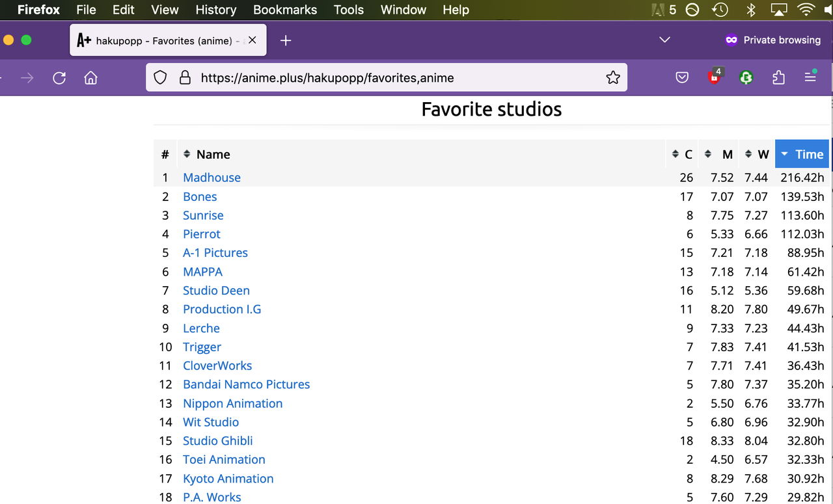Reload the page with the refresh icon
This screenshot has width=833, height=504.
click(x=59, y=78)
